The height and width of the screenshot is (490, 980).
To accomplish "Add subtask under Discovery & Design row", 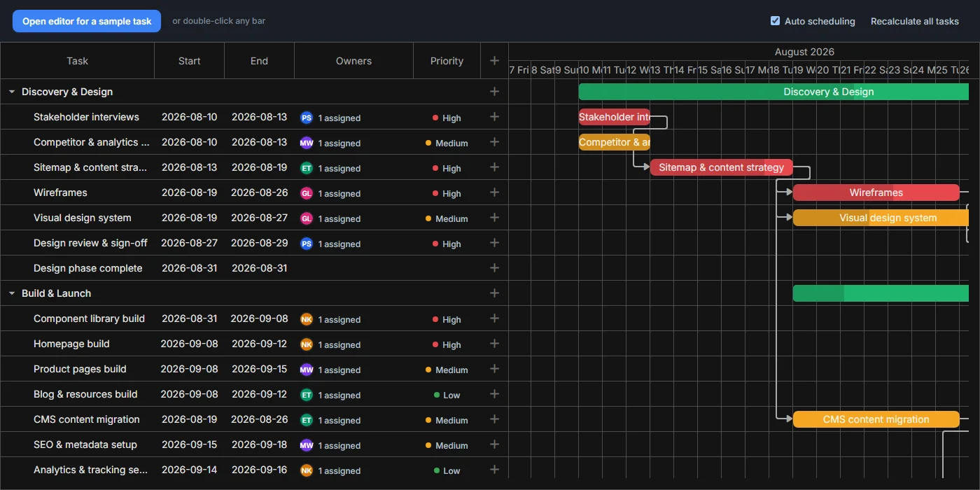I will [x=494, y=92].
